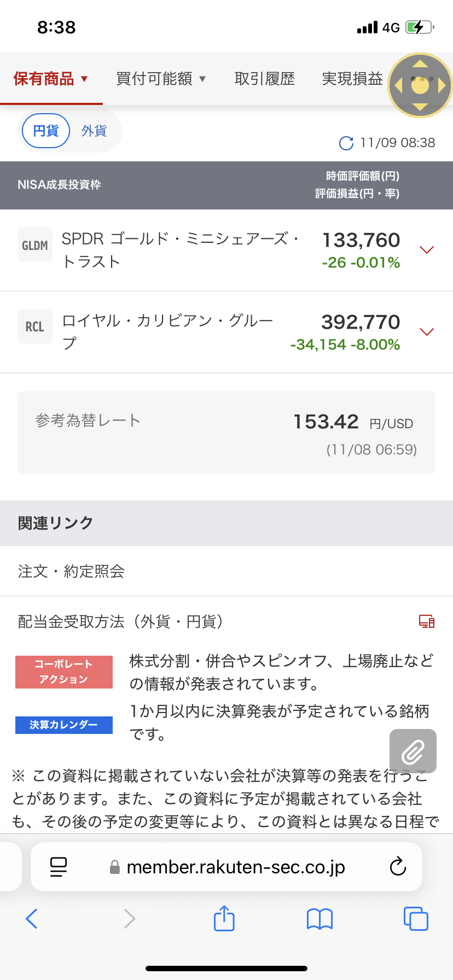Switch to the 外貨 currency view
The height and width of the screenshot is (980, 453).
tap(94, 131)
